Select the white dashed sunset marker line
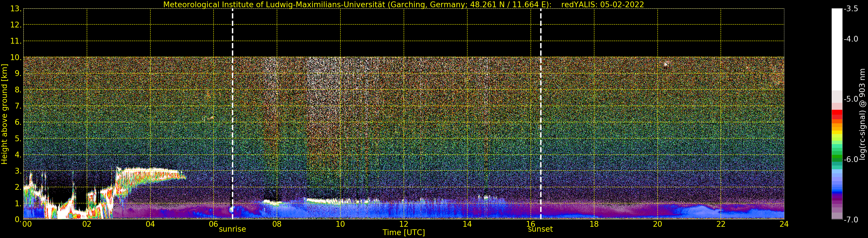The width and height of the screenshot is (868, 238). click(541, 114)
